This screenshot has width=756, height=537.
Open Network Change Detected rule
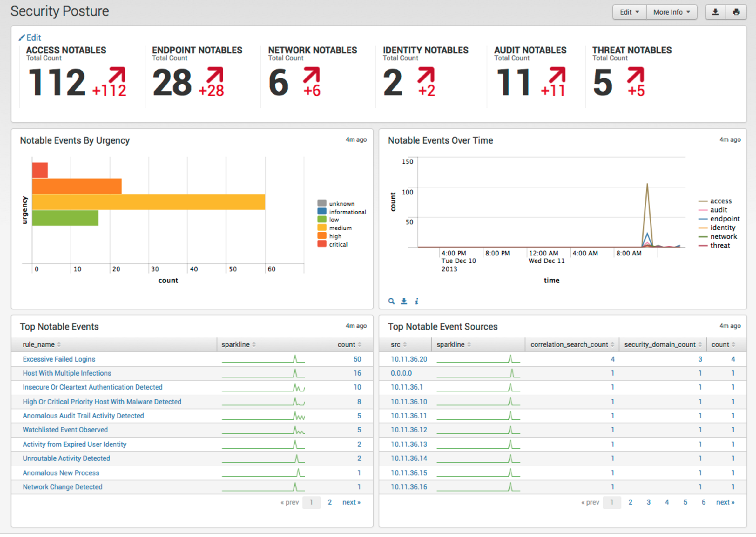click(63, 487)
